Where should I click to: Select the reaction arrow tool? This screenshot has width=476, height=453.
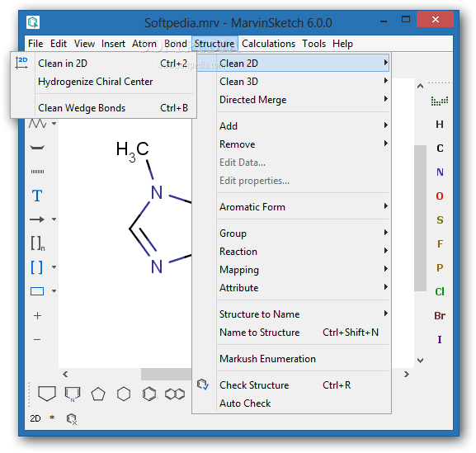[37, 219]
